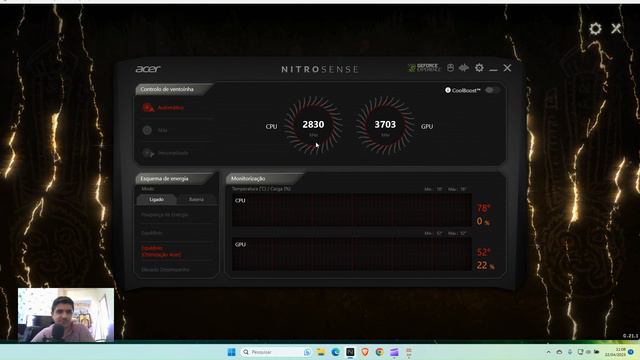Open Brave browser from the taskbar
The width and height of the screenshot is (640, 360).
pyautogui.click(x=365, y=352)
